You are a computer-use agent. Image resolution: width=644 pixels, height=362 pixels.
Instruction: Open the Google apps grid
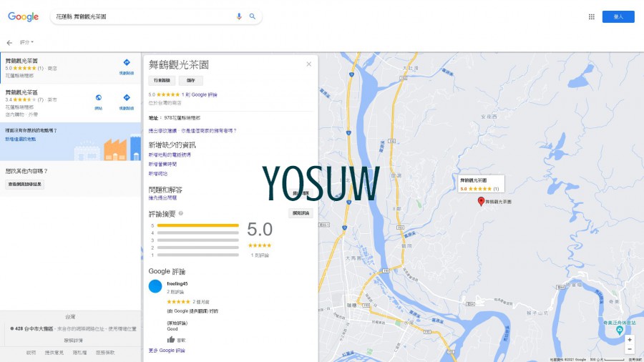591,16
